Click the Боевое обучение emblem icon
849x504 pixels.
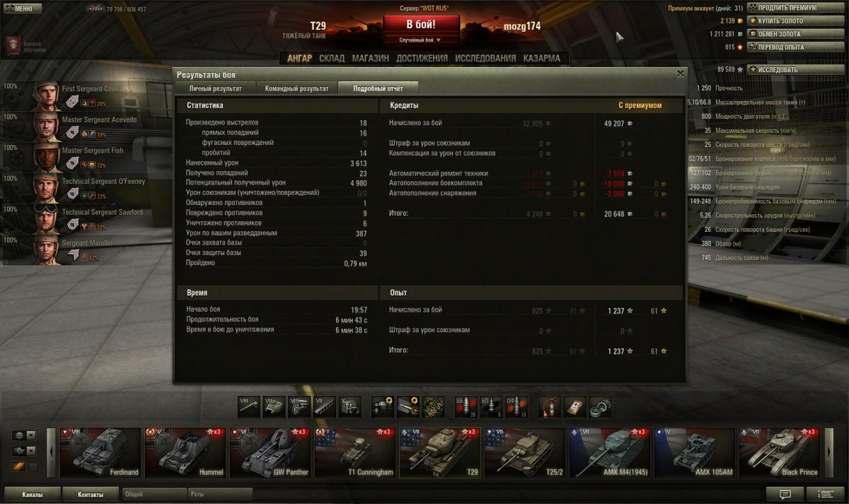[x=13, y=46]
